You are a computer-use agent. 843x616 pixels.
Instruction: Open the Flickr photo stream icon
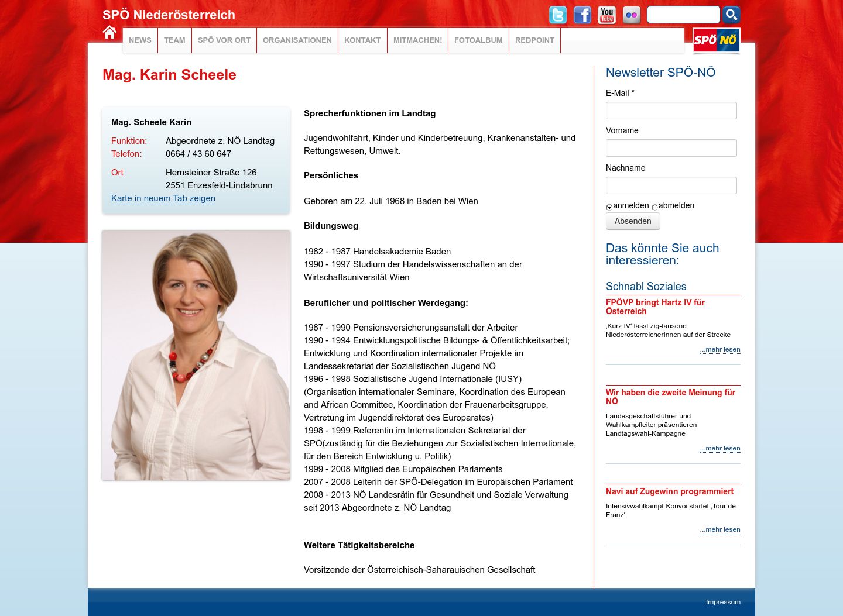pyautogui.click(x=632, y=15)
